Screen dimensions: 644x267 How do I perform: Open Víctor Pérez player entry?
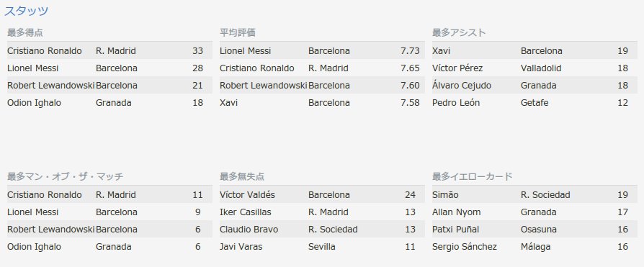coord(457,68)
